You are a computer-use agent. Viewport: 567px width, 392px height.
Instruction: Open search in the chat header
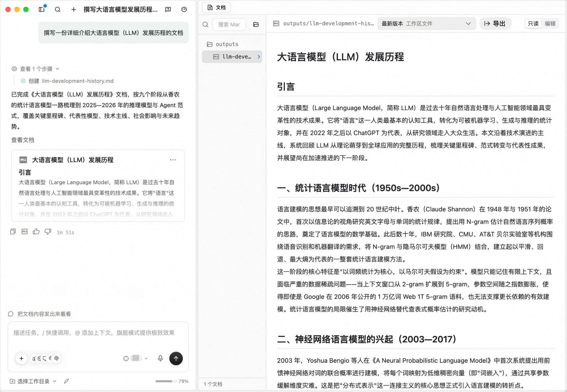(58, 10)
